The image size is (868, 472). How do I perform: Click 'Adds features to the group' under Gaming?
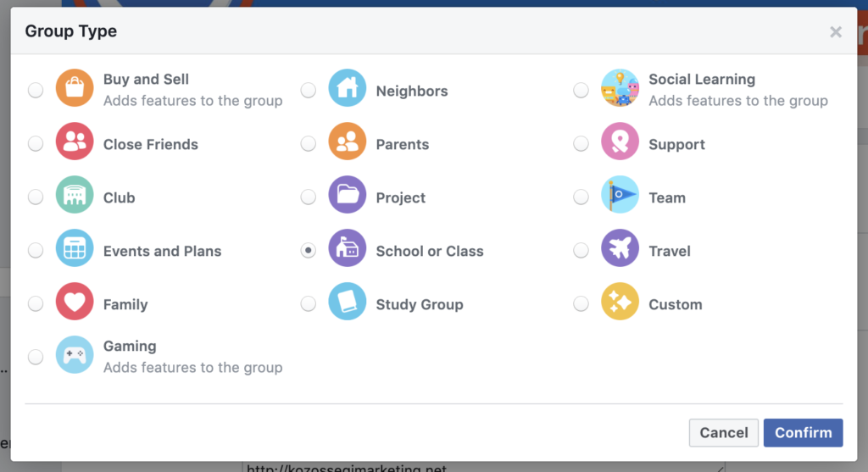(x=193, y=368)
